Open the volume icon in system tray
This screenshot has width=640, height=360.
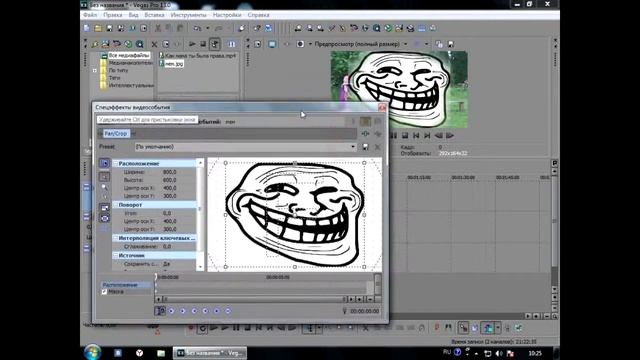point(499,353)
